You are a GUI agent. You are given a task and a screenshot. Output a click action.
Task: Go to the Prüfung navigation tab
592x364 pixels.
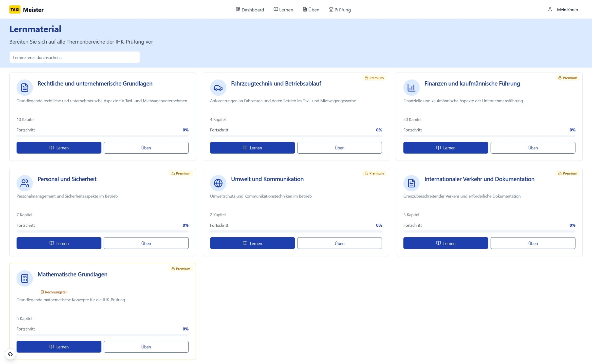(x=340, y=10)
